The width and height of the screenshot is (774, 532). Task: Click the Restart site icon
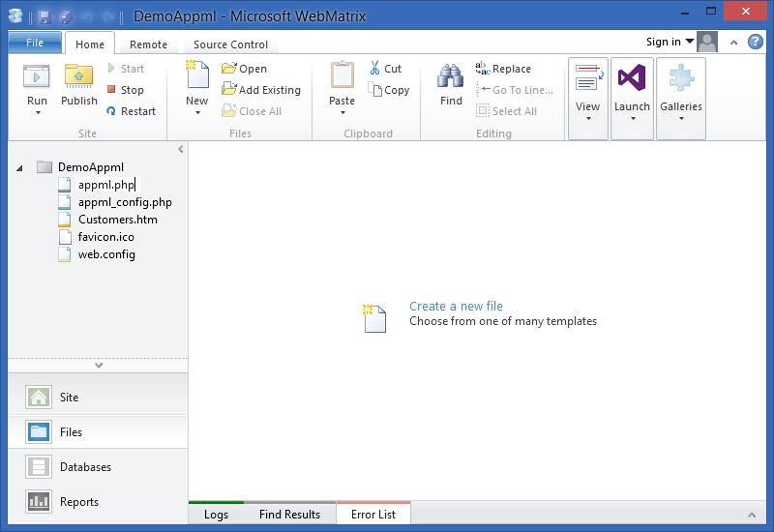tap(112, 111)
